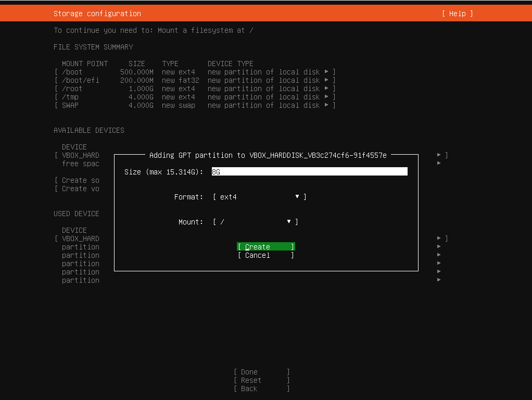Expand arrow for used VBOX_HARDDISK device
Viewport: 532px width, 400px height.
click(439, 238)
